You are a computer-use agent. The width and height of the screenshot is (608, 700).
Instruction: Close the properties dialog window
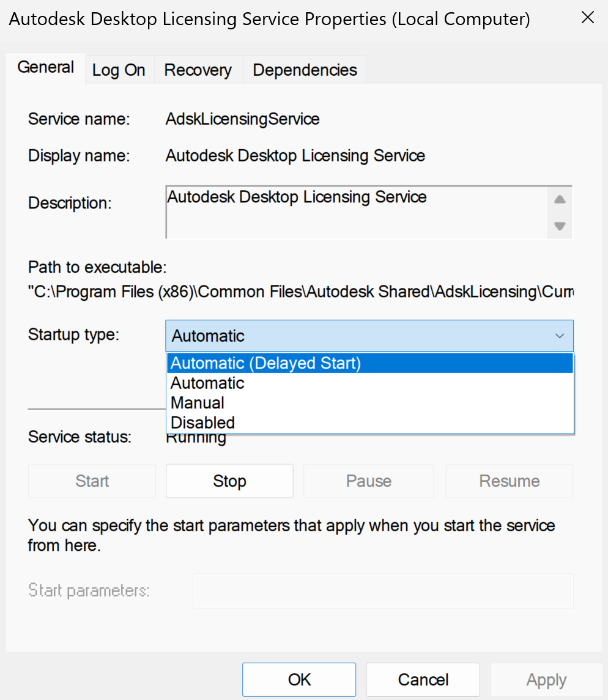pos(587,18)
